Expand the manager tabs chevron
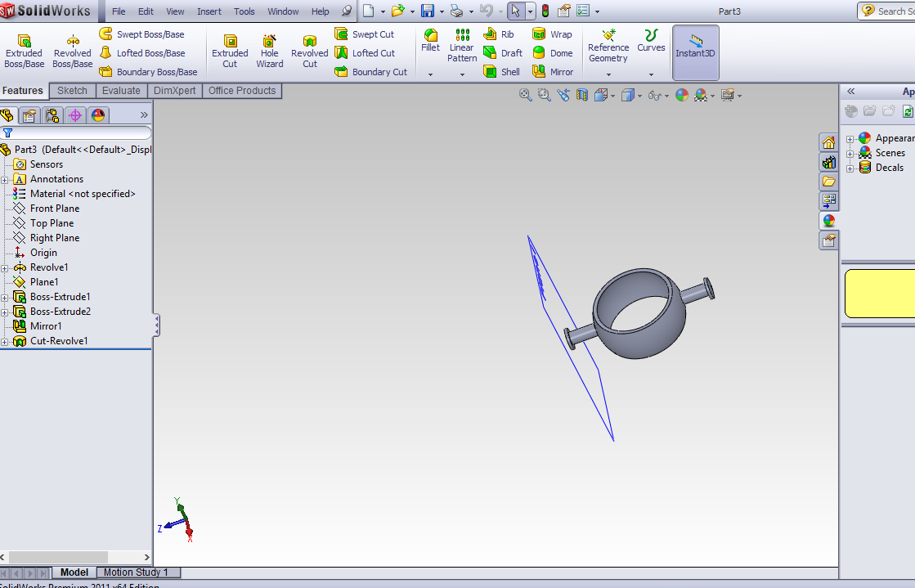 144,115
